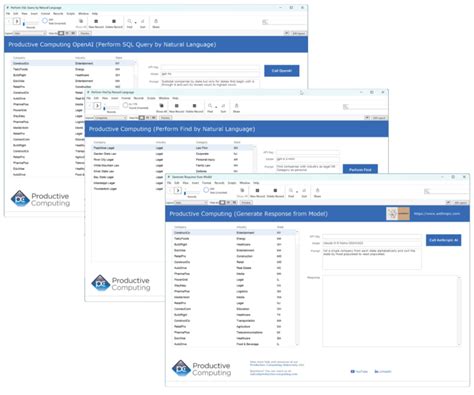Go to next record in SQL Query window
This screenshot has width=474, height=395.
[17, 21]
